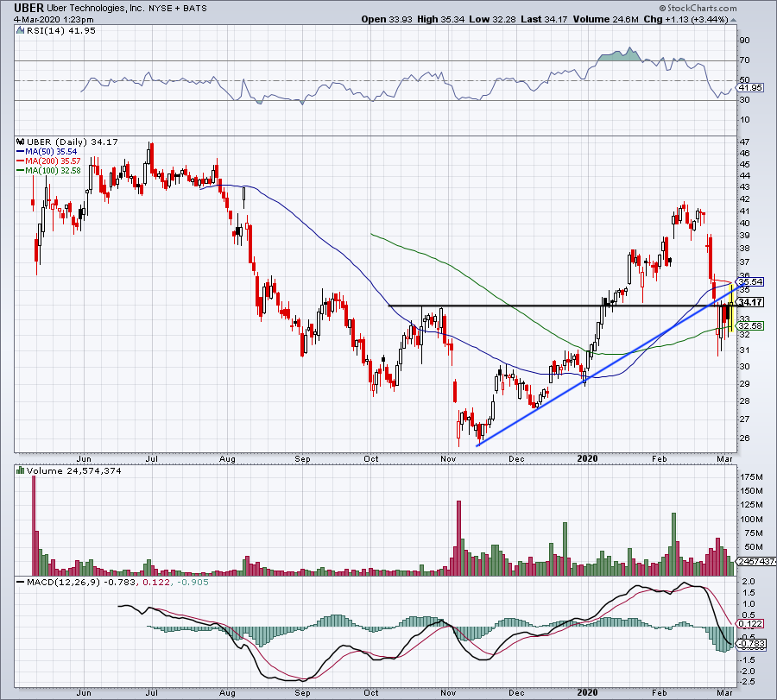Click the Mar label below price panel
Viewport: 777px width, 700px height.
(725, 458)
